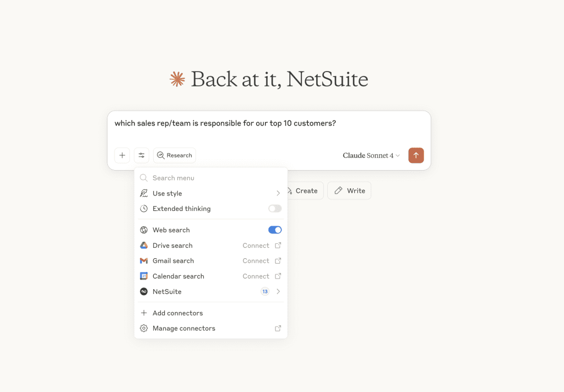The height and width of the screenshot is (392, 564).
Task: Select the Drive search connector icon
Action: tap(144, 245)
